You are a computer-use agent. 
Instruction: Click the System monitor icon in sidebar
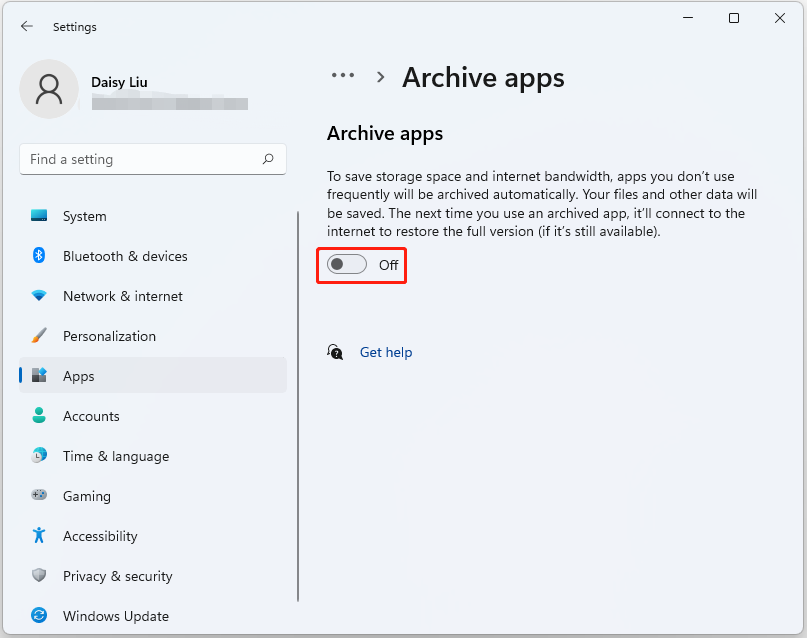coord(39,216)
